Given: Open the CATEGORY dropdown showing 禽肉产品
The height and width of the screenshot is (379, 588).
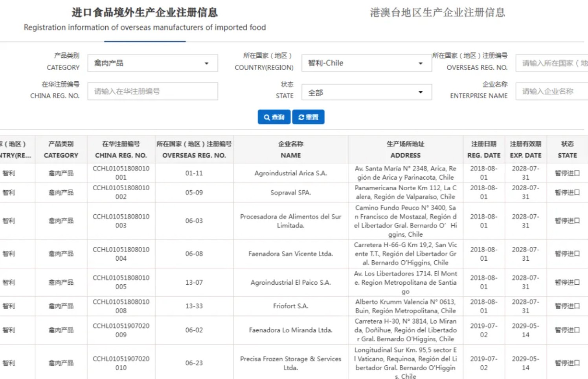Looking at the screenshot, I should pyautogui.click(x=153, y=63).
